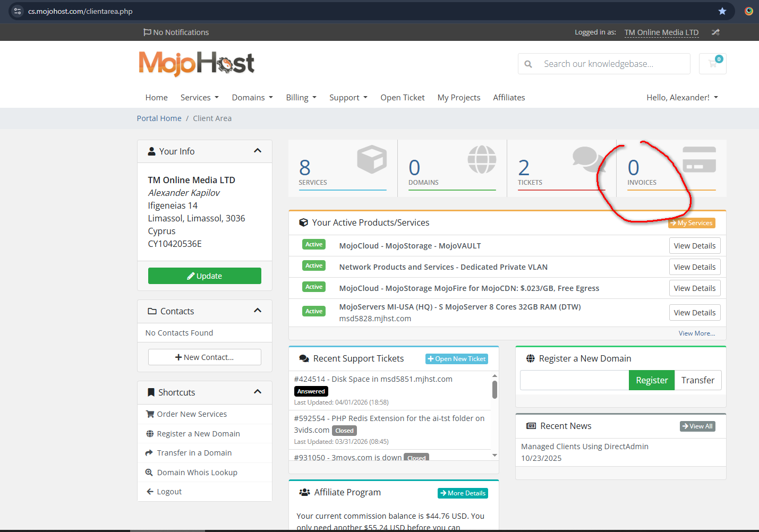Expand the Billing dropdown menu
This screenshot has width=759, height=532.
tap(301, 98)
